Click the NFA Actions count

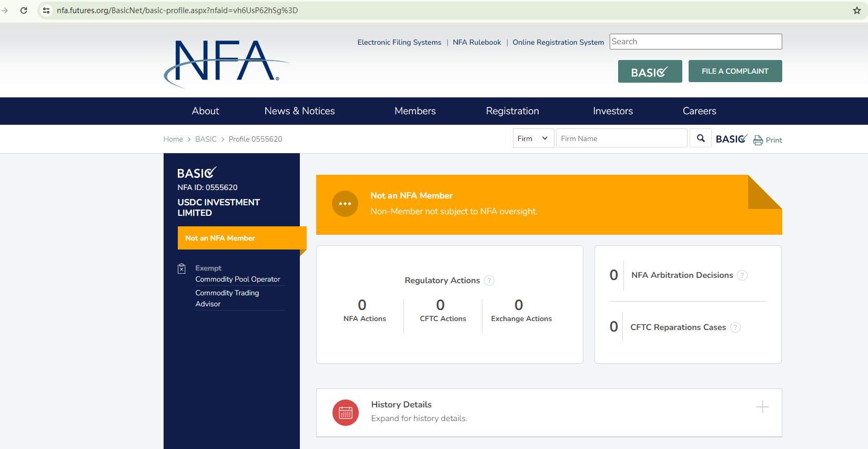pos(362,305)
